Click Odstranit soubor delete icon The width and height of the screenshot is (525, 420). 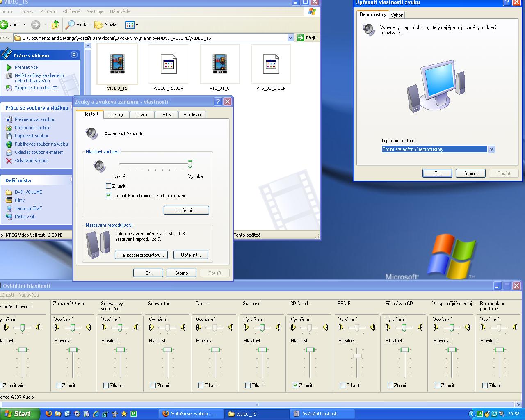tap(9, 160)
